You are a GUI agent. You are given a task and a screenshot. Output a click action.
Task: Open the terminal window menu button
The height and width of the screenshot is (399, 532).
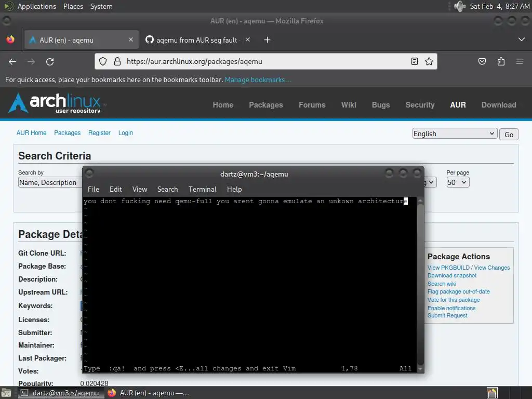click(89, 174)
